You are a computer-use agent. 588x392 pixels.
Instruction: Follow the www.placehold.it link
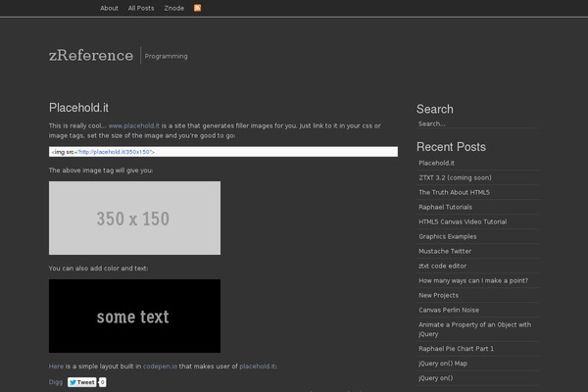point(134,125)
